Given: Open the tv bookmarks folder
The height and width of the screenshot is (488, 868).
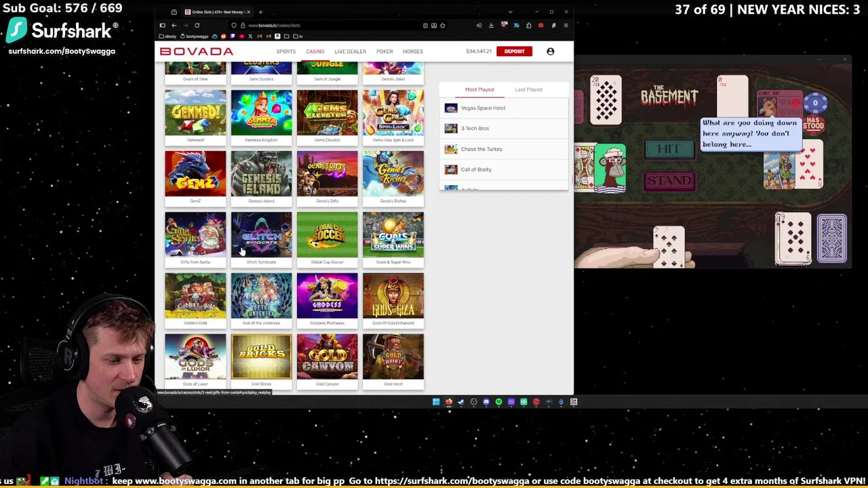Looking at the screenshot, I should [297, 36].
